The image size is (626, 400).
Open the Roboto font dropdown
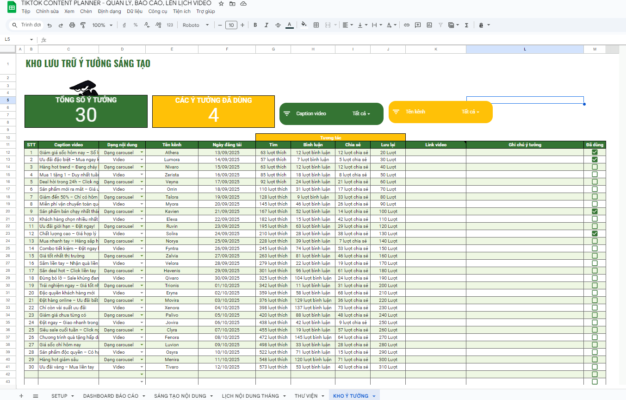click(198, 25)
